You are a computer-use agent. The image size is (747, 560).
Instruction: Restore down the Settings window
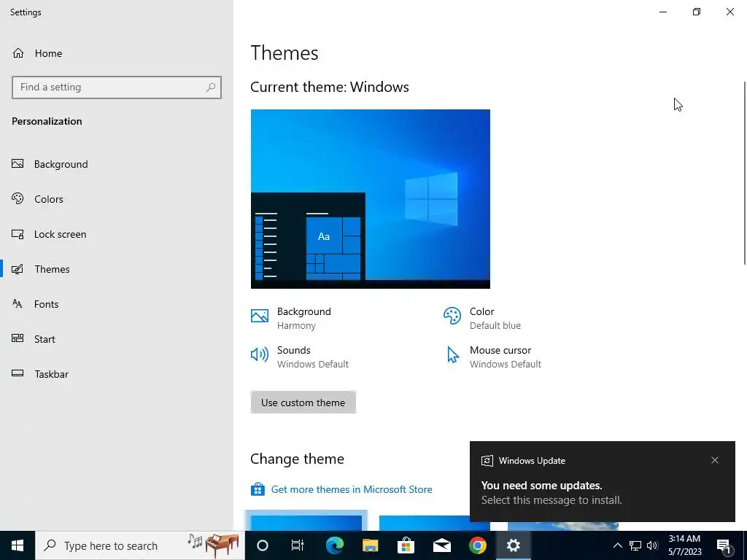pyautogui.click(x=697, y=12)
